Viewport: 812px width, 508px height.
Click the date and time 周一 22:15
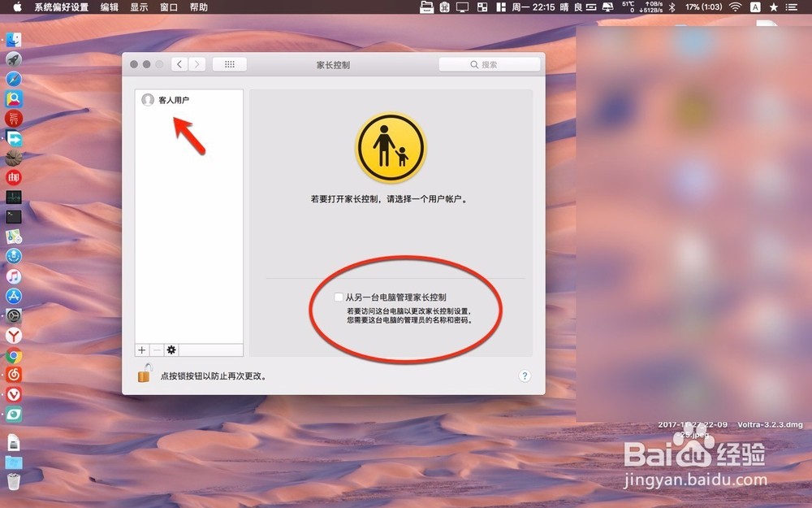pos(533,7)
